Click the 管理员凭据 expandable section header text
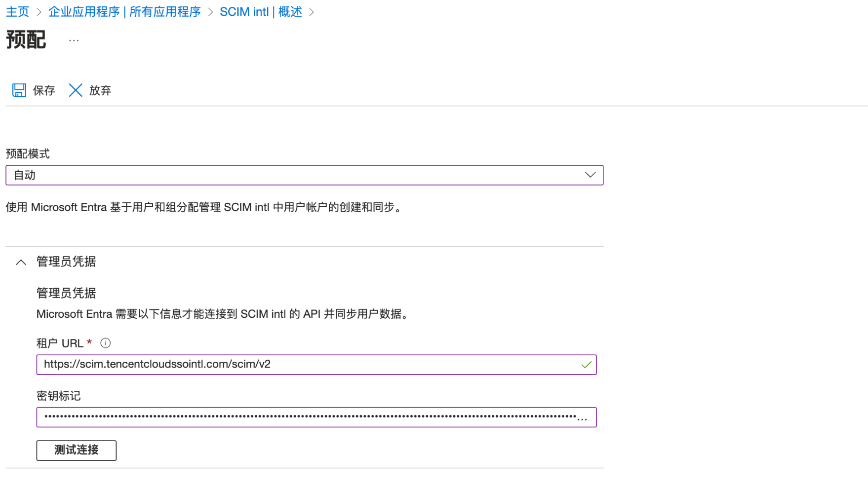The image size is (868, 491). (66, 262)
